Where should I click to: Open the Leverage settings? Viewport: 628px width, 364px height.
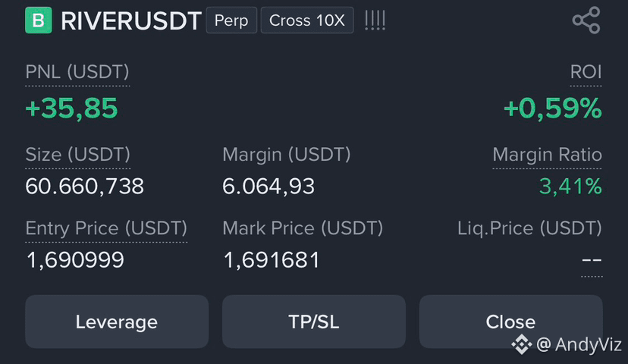[x=117, y=322]
